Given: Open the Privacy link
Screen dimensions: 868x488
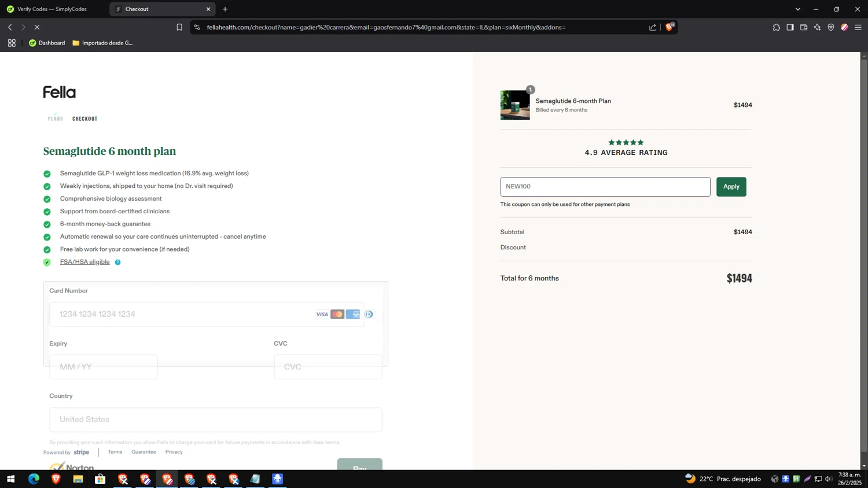Looking at the screenshot, I should 174,452.
